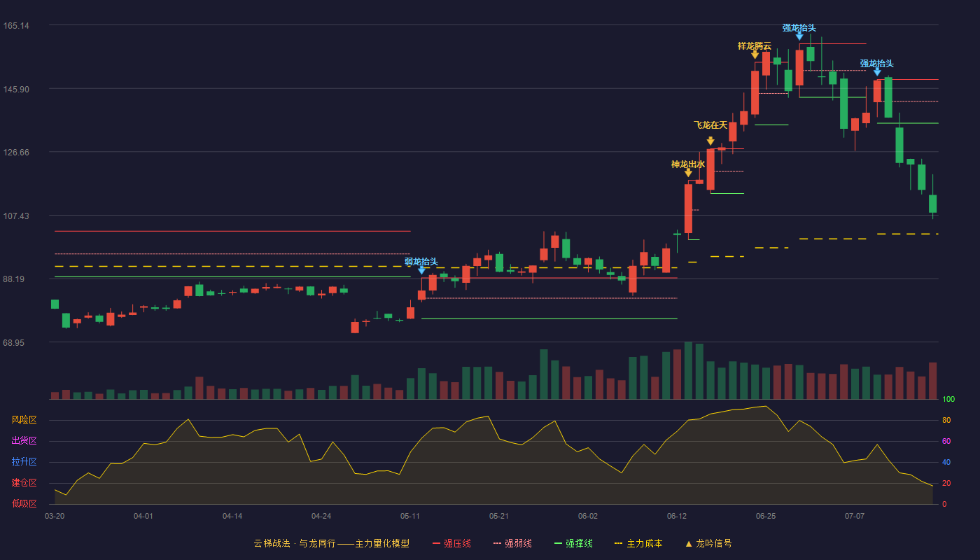Click the yellow arrow under 飞龙在天 signal
Screen dimensions: 980x560
pos(710,141)
